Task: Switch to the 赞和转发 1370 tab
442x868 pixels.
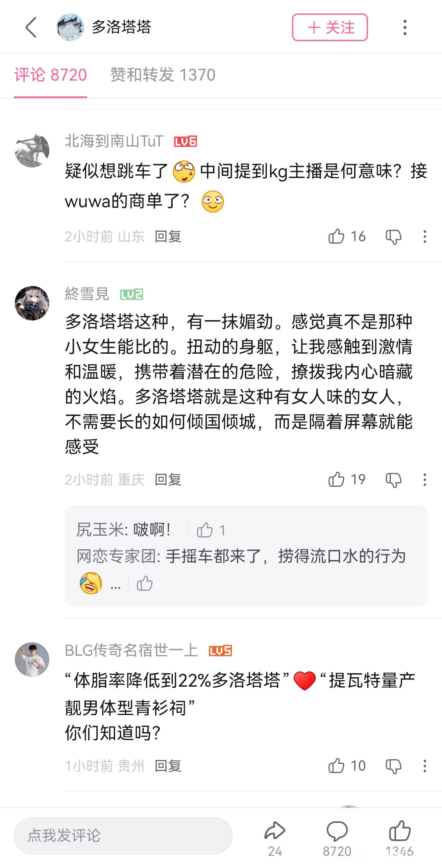Action: [x=163, y=75]
